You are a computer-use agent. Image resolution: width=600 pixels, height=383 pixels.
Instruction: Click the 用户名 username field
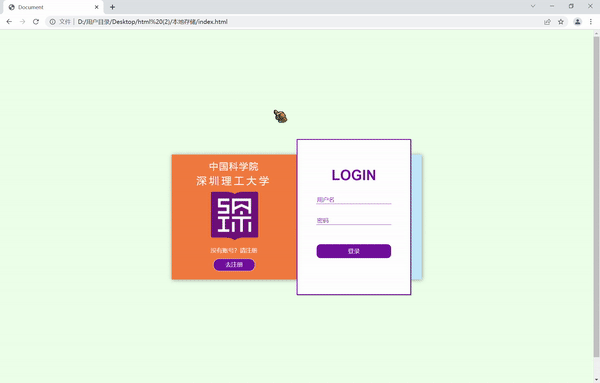coord(354,200)
